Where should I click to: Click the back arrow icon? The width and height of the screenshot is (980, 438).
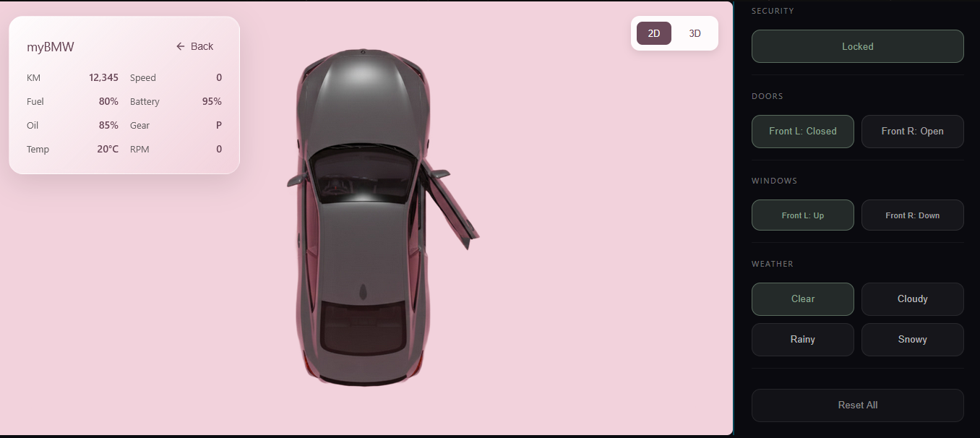point(181,46)
